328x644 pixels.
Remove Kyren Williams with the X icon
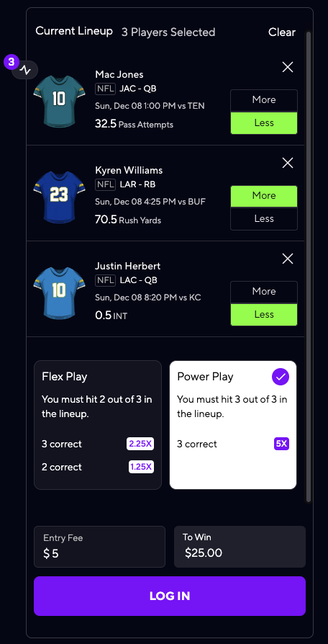pyautogui.click(x=288, y=163)
